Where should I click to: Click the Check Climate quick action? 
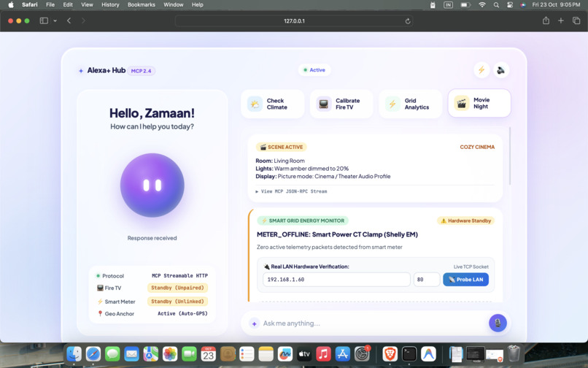point(273,104)
